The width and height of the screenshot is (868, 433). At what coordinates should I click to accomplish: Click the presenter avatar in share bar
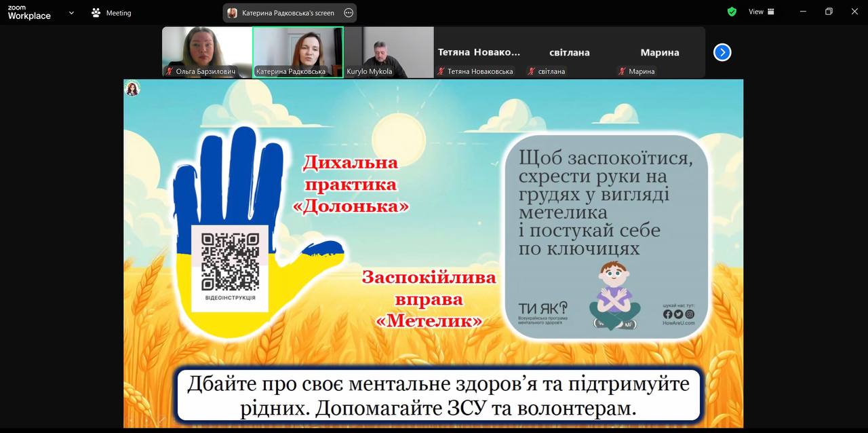coord(233,13)
